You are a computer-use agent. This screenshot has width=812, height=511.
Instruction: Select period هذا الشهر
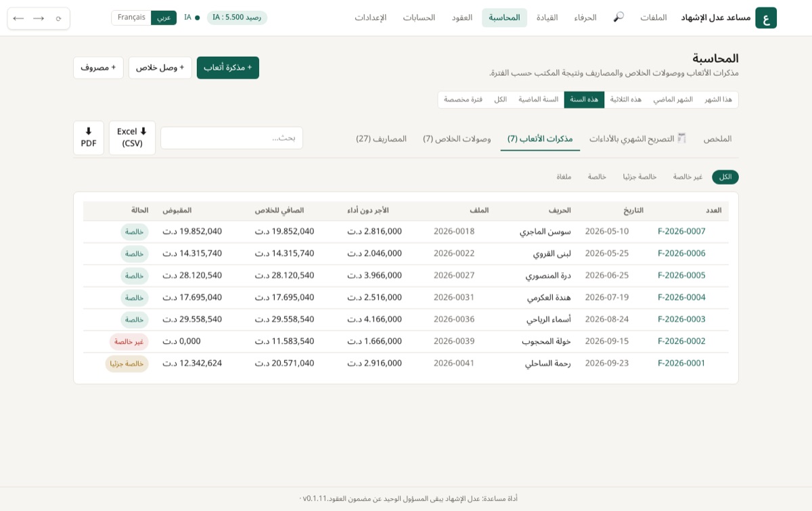coord(718,99)
